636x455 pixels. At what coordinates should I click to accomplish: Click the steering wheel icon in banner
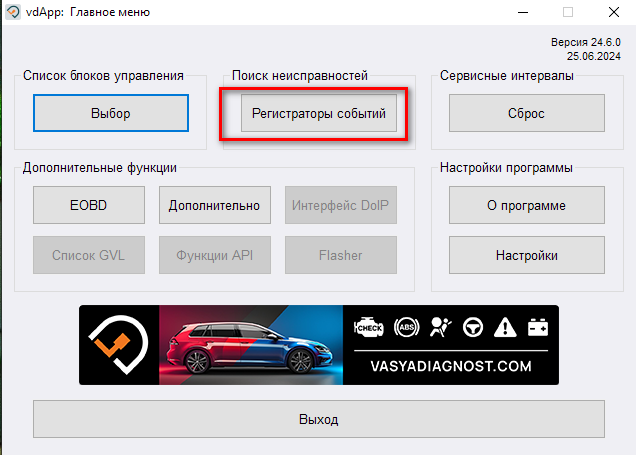(473, 327)
